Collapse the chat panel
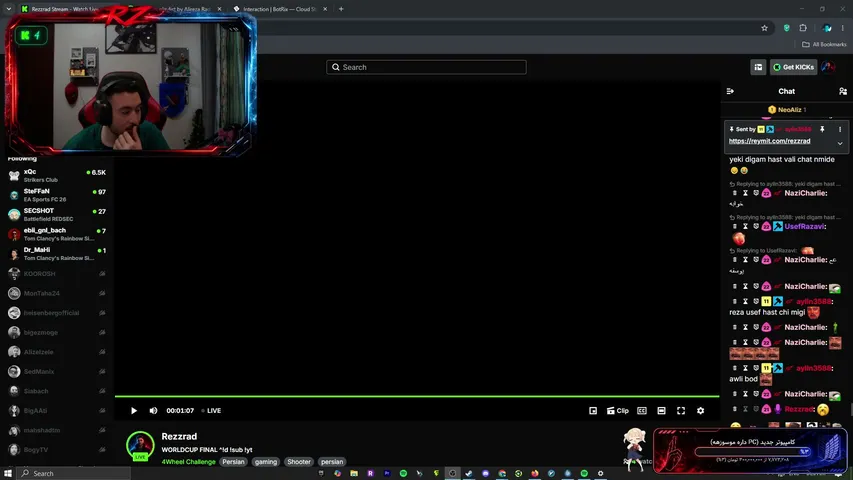The image size is (853, 480). click(x=730, y=91)
